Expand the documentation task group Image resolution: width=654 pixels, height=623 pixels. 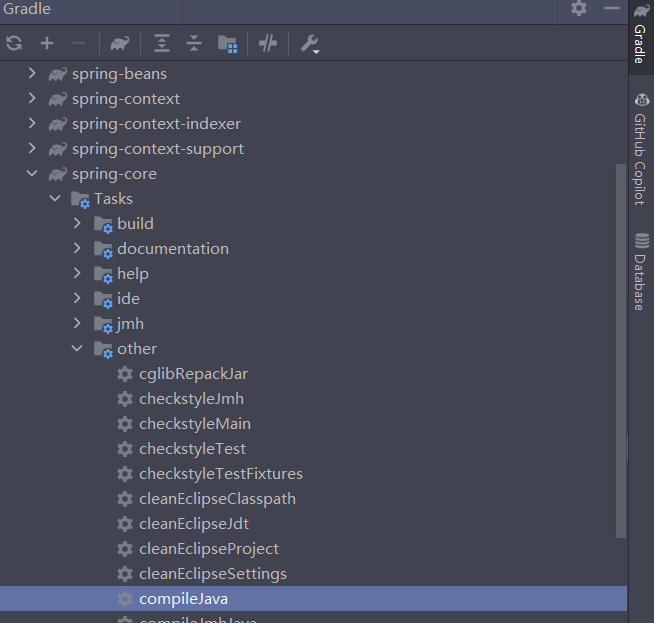pos(77,249)
